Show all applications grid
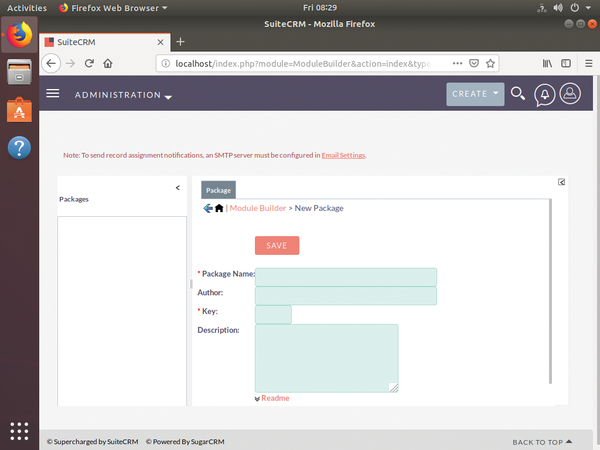 19,431
